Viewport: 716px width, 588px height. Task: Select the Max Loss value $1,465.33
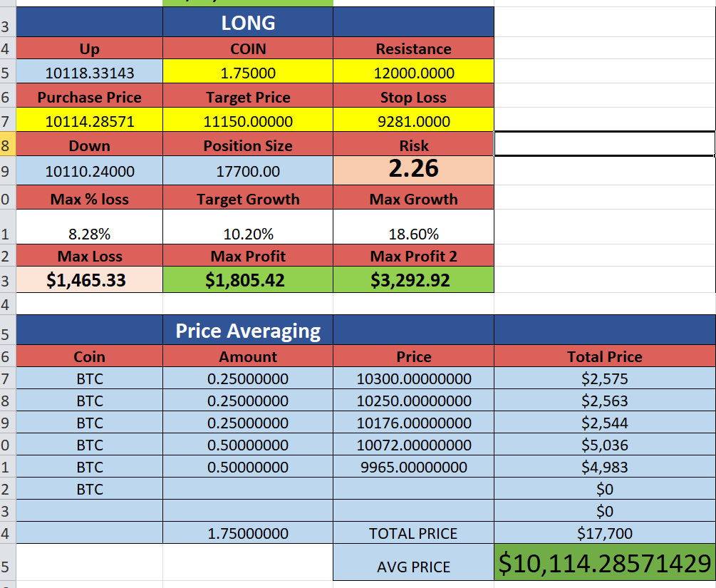click(90, 279)
